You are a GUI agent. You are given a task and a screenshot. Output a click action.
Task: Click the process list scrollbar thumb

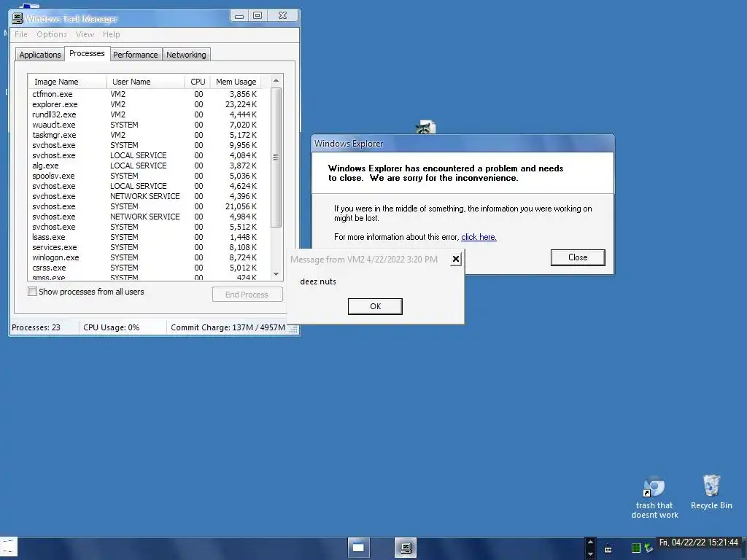[x=276, y=157]
